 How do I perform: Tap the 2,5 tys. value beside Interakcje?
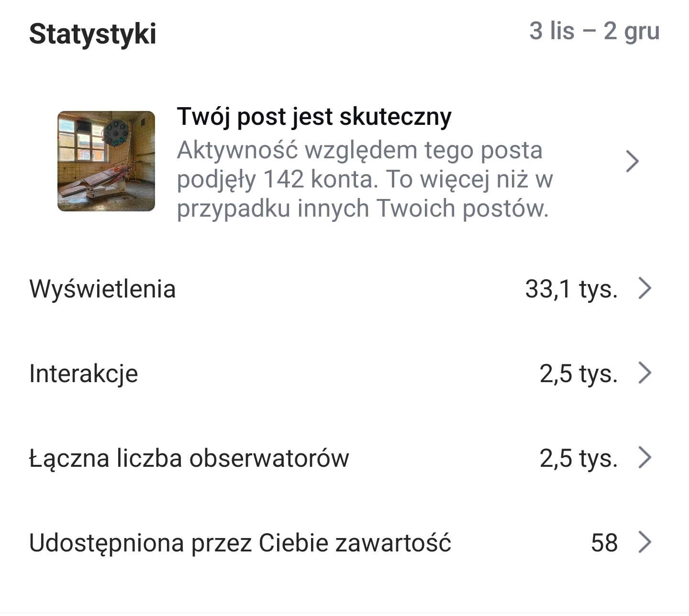pos(578,374)
